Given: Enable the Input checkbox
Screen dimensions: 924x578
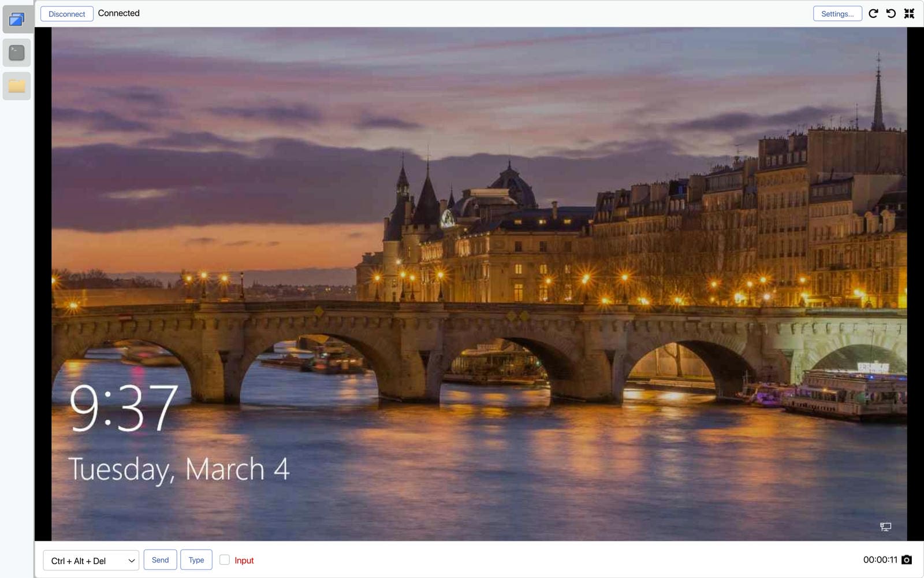Looking at the screenshot, I should [x=225, y=560].
